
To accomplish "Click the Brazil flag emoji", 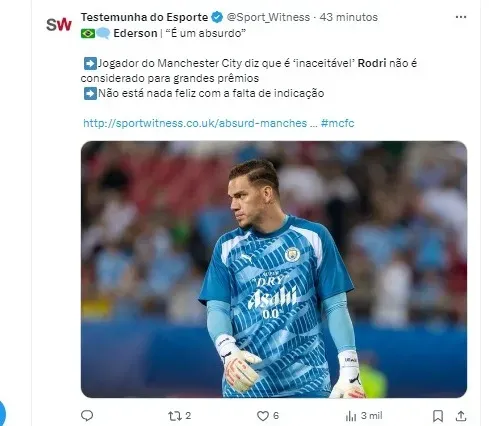I will tap(88, 33).
